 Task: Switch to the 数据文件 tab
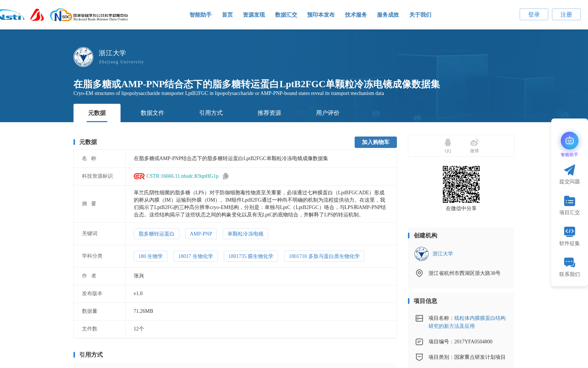click(153, 113)
